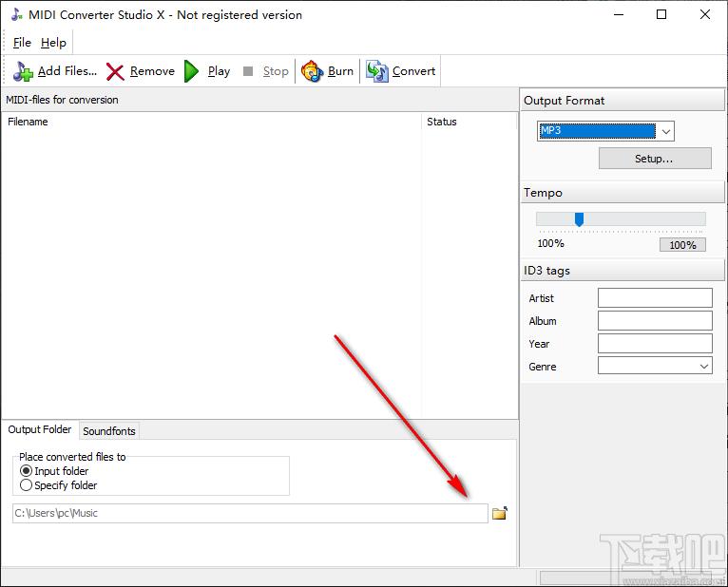The height and width of the screenshot is (587, 728).
Task: Minimize the MIDI Converter Studio window
Action: [619, 14]
